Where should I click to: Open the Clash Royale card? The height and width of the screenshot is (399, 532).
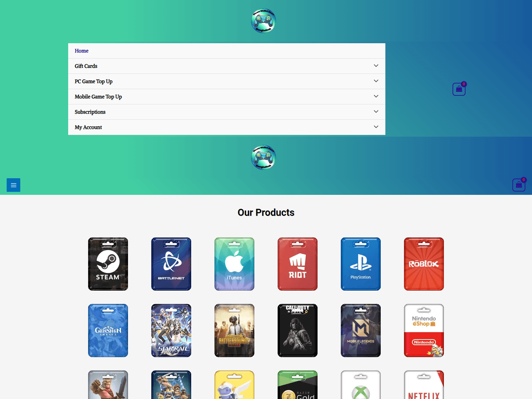tap(171, 385)
